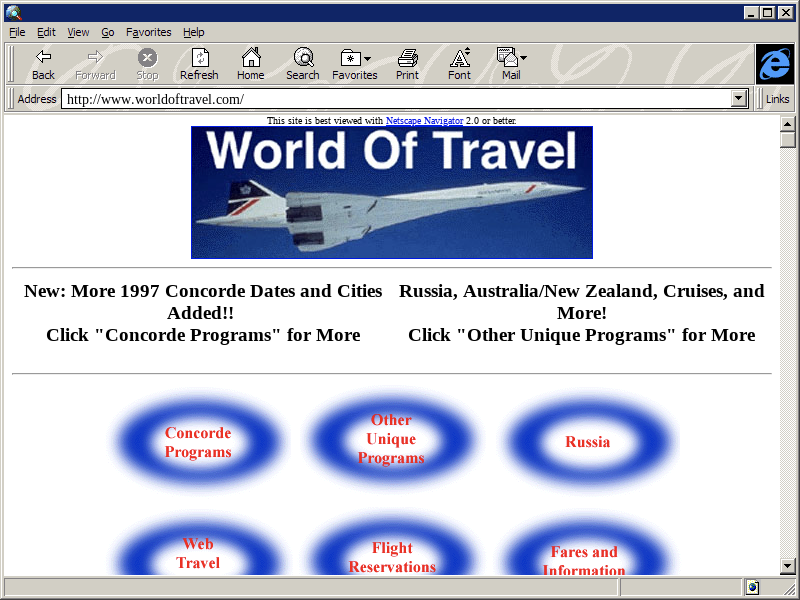
Task: Go to the Home page icon
Action: (251, 58)
